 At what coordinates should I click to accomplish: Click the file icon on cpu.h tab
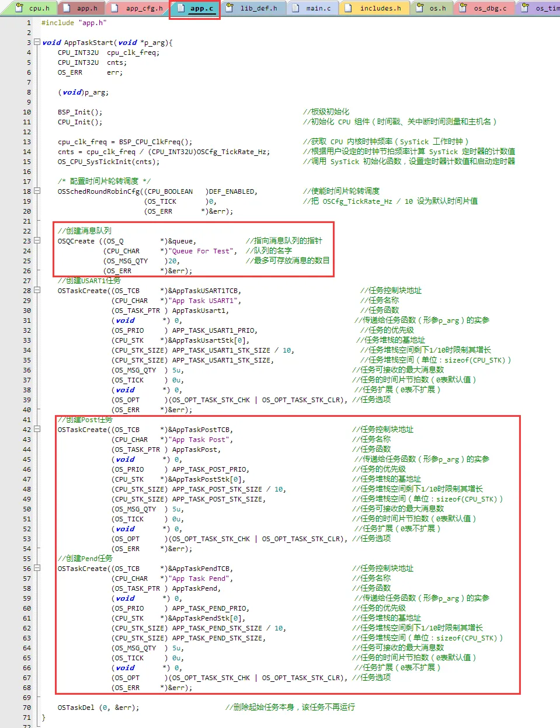point(19,8)
